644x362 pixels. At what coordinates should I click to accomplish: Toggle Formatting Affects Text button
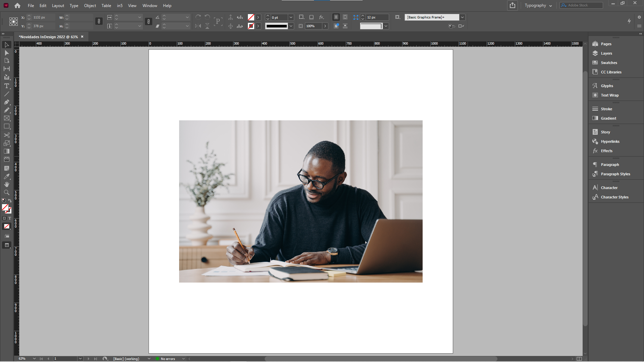tap(9, 218)
